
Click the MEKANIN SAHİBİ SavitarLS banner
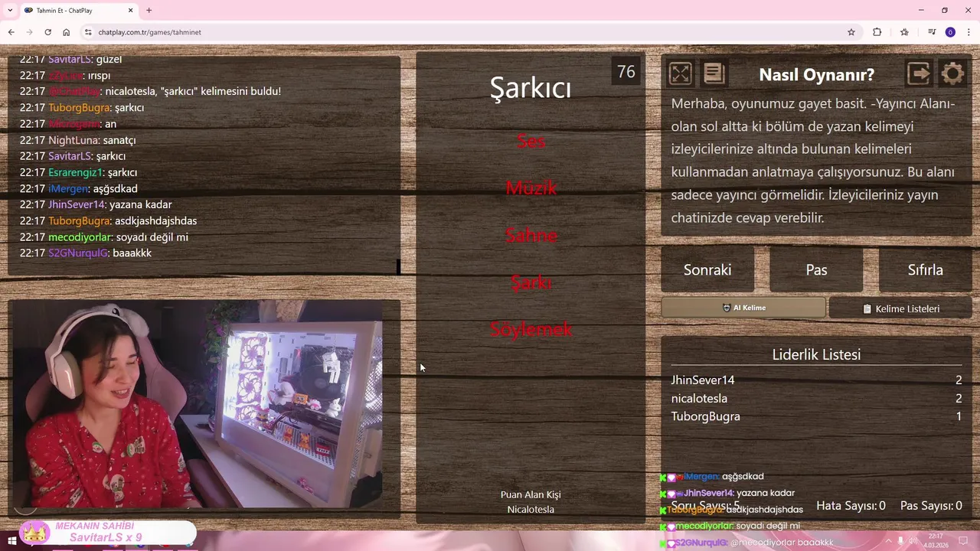(107, 532)
